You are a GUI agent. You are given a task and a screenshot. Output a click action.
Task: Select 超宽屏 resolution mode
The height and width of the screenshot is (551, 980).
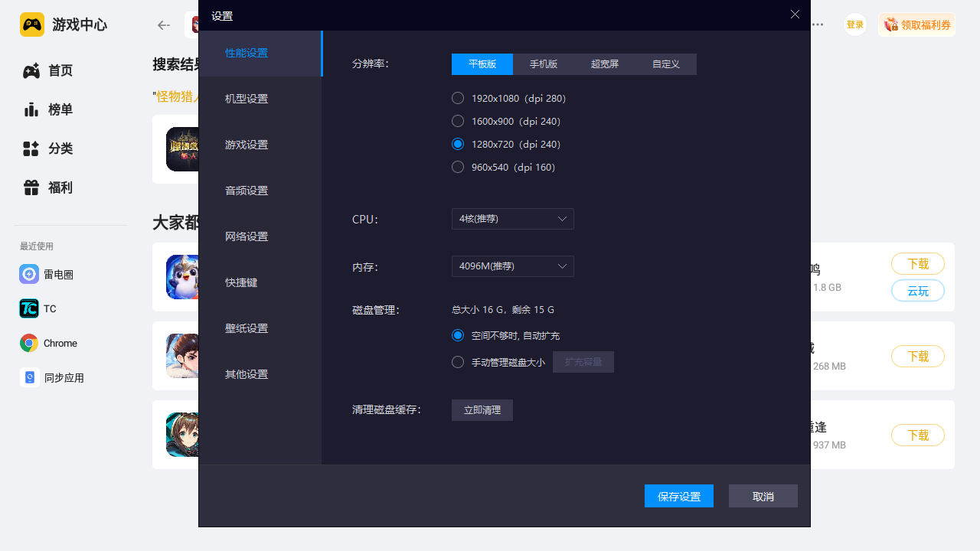tap(605, 64)
